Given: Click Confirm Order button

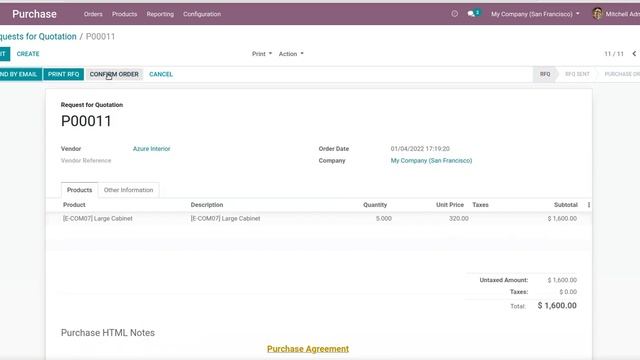Looking at the screenshot, I should pos(114,74).
